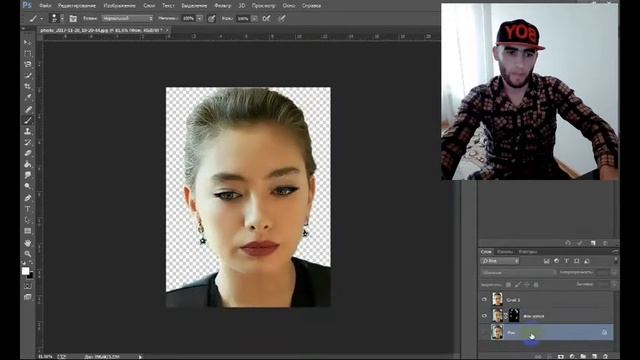
Task: Create new adjustment layer icon
Action: point(572,356)
